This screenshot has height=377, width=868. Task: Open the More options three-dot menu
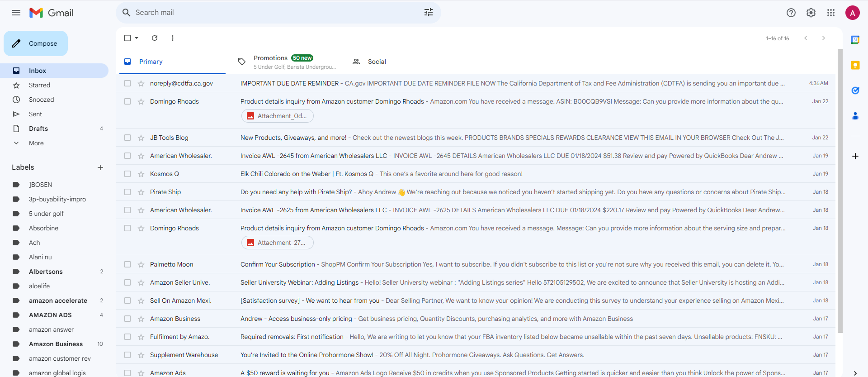click(173, 38)
